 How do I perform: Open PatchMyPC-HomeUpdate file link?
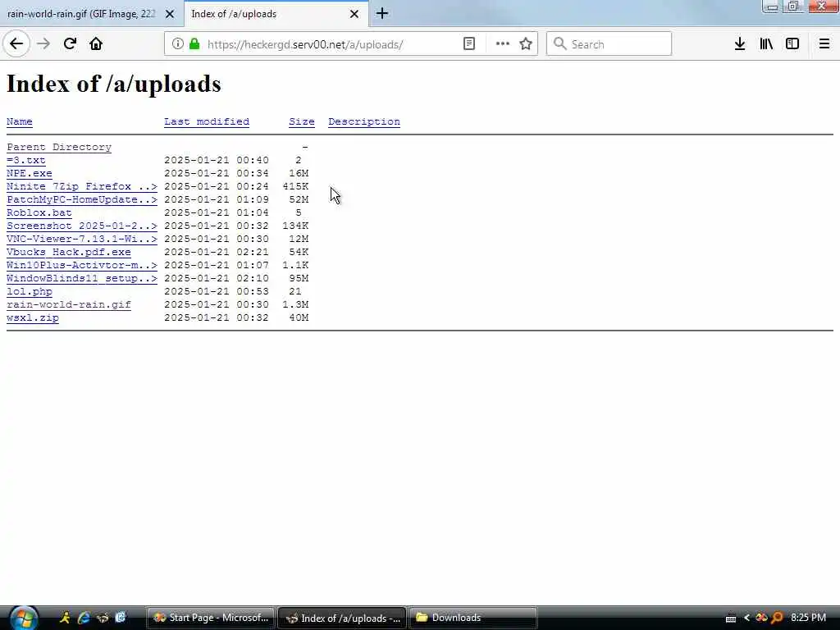(82, 200)
